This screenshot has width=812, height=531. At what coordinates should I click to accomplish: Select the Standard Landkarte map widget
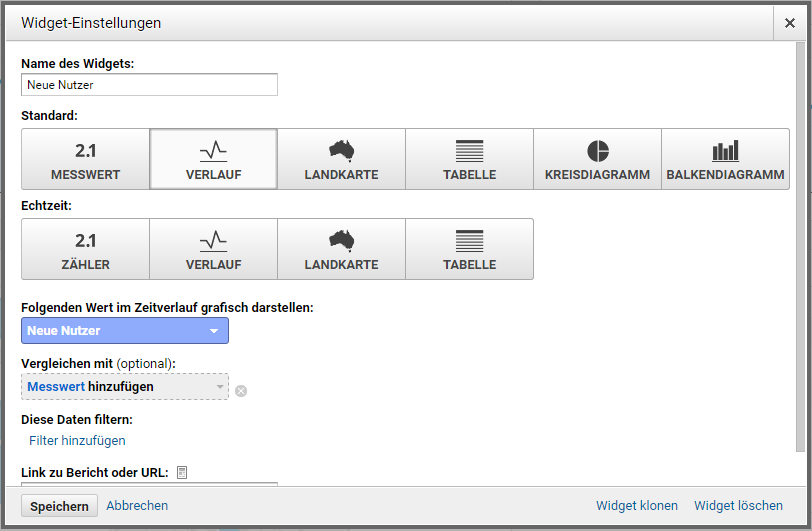(341, 159)
